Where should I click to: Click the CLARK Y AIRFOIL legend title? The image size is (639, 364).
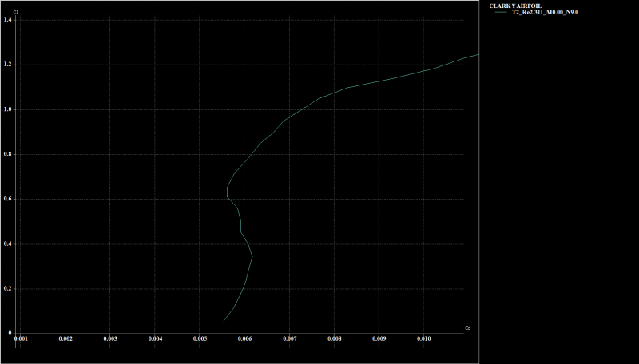[x=516, y=6]
